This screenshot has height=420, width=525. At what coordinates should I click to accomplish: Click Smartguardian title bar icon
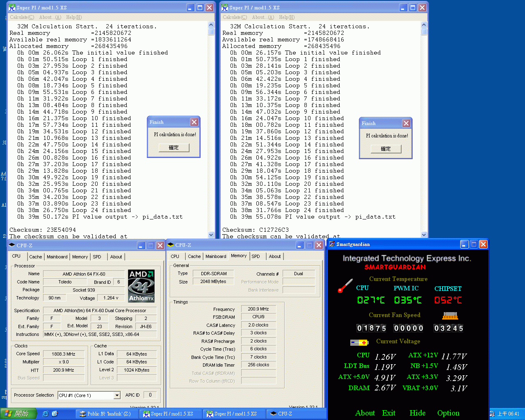pos(332,244)
